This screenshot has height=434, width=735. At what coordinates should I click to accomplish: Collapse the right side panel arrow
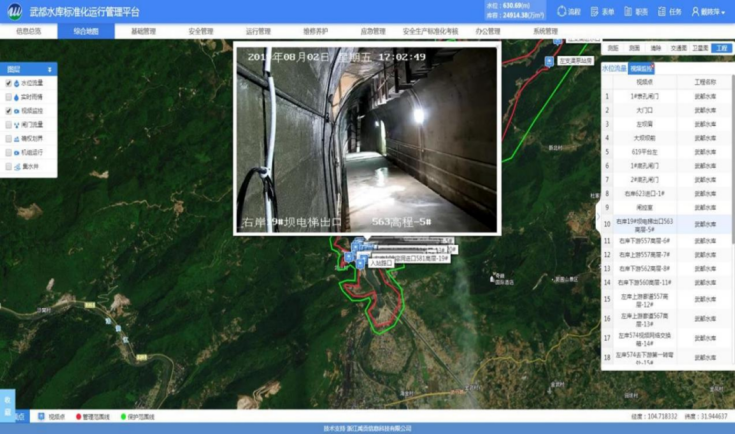[597, 213]
